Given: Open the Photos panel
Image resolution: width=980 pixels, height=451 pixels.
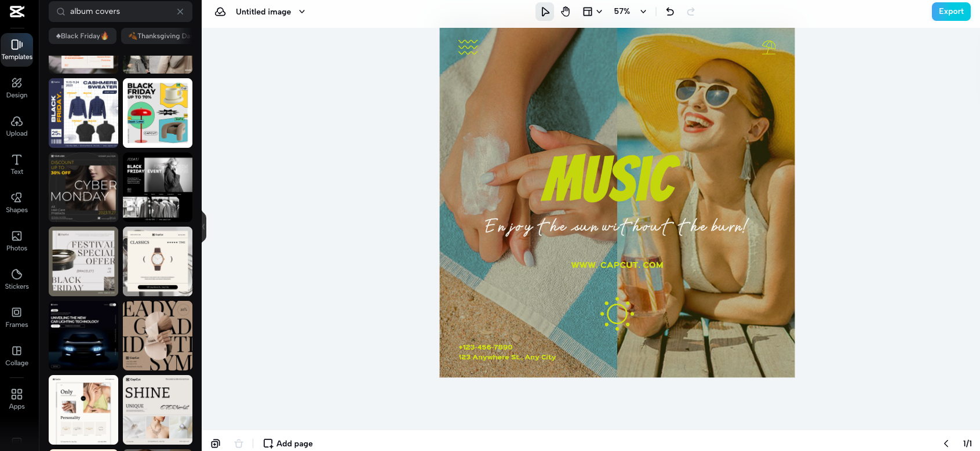Looking at the screenshot, I should 17,241.
